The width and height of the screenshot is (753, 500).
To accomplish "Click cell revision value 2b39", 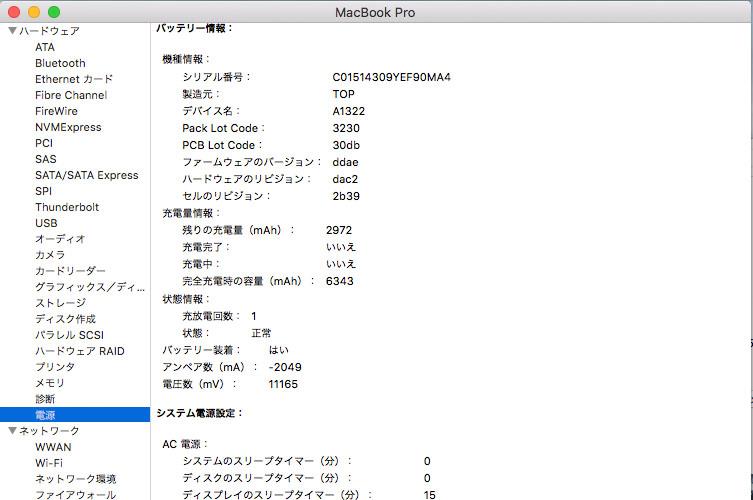I will click(346, 196).
